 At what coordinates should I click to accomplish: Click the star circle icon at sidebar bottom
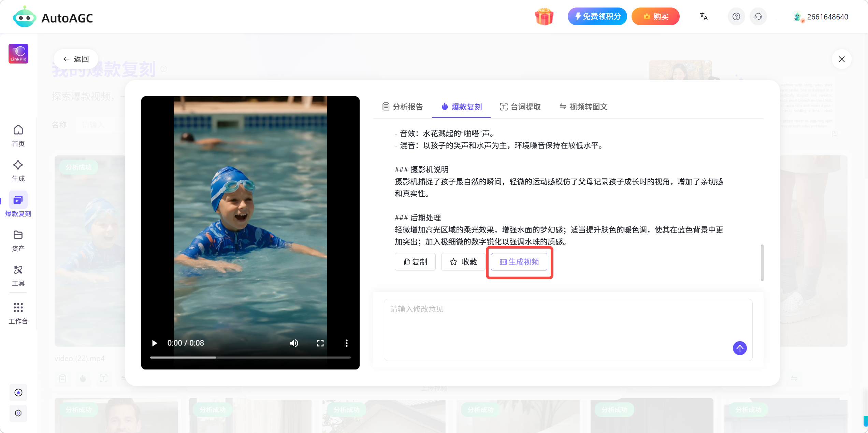tap(18, 392)
